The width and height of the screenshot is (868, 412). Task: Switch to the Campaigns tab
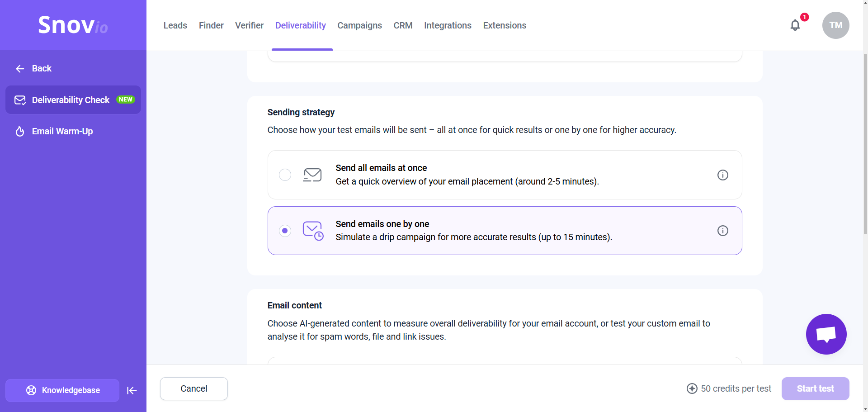point(359,25)
